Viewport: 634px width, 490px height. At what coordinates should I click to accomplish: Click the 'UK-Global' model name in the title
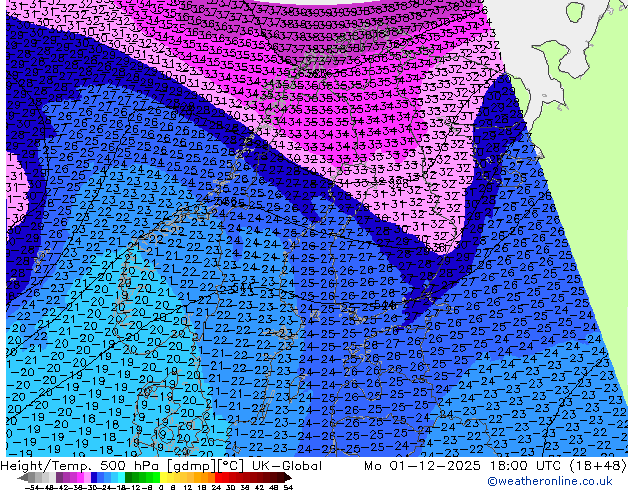287,466
